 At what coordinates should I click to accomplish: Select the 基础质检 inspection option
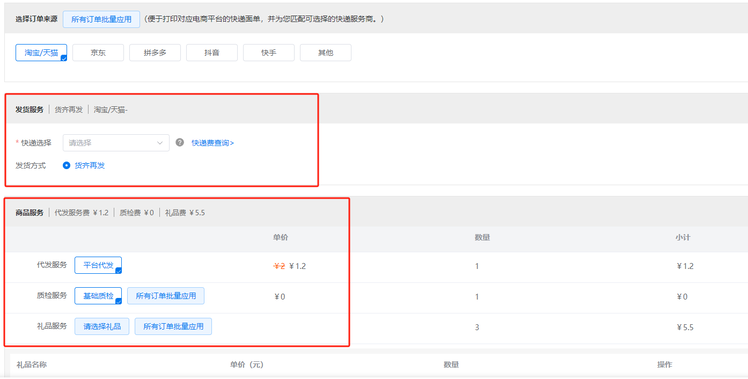98,296
